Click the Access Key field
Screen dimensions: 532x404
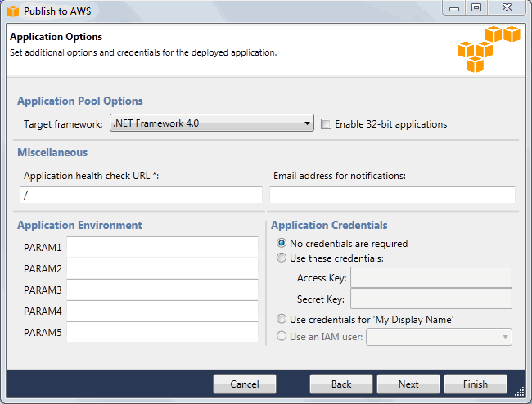click(431, 278)
